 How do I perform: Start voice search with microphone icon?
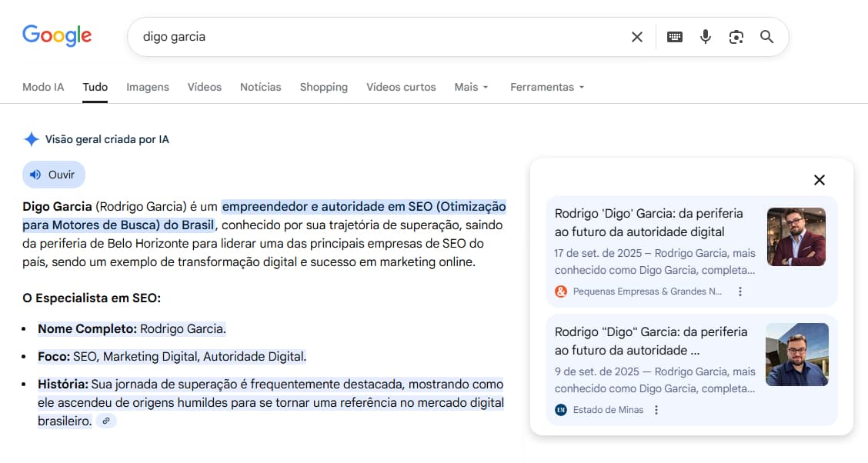click(705, 37)
